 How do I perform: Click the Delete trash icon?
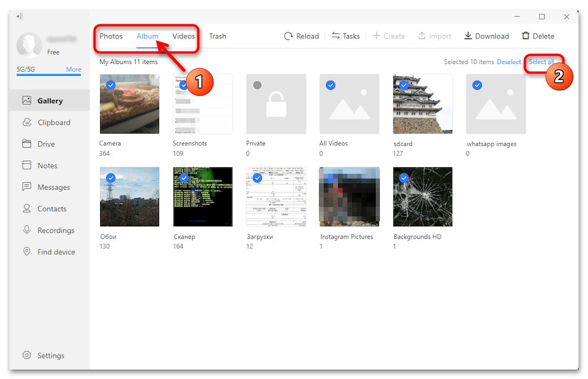pos(525,36)
